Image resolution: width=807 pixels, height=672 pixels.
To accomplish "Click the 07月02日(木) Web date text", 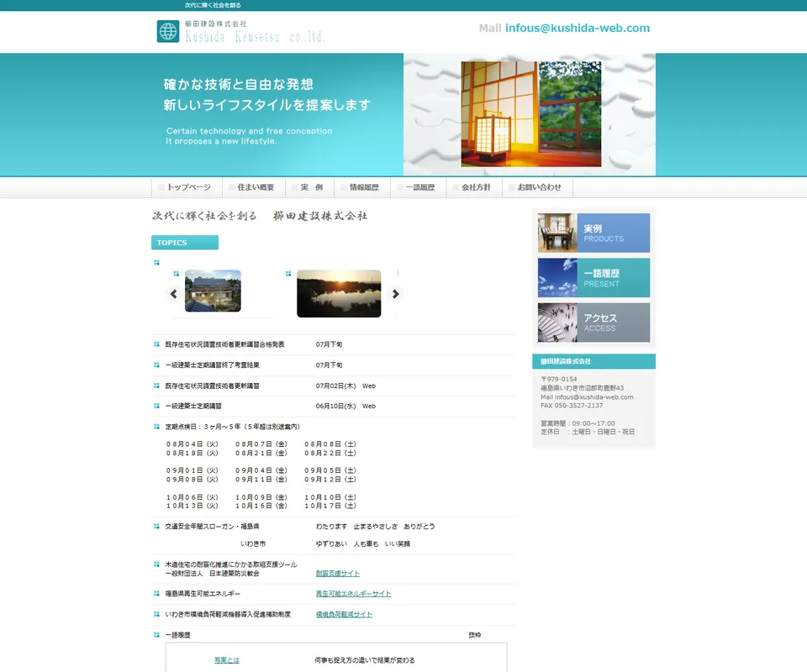I will (x=345, y=386).
